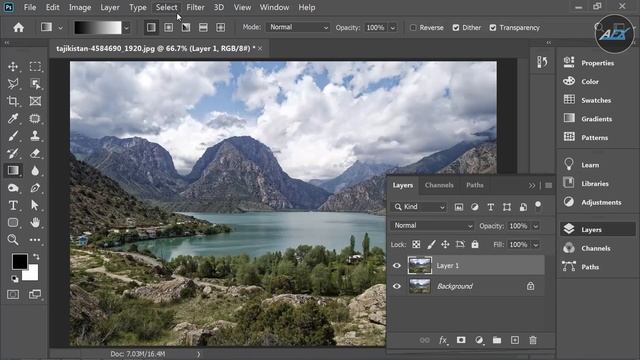Swap foreground and background colors

[36, 257]
